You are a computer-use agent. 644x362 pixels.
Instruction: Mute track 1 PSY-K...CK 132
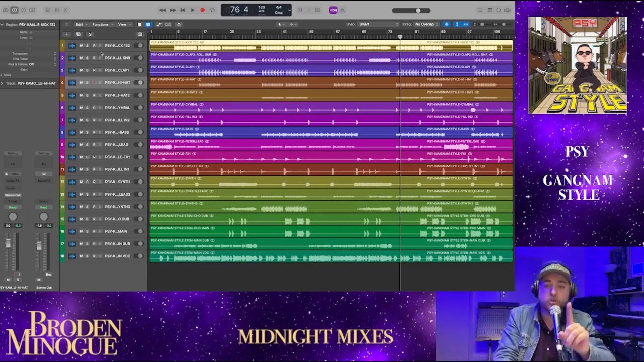pos(82,46)
